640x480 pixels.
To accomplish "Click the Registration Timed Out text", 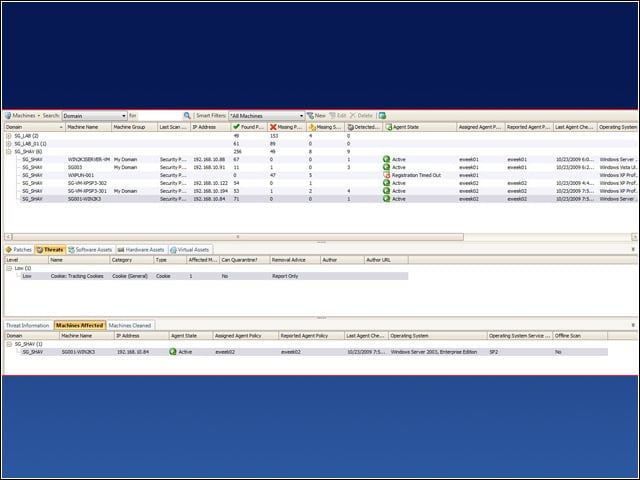I will 416,175.
